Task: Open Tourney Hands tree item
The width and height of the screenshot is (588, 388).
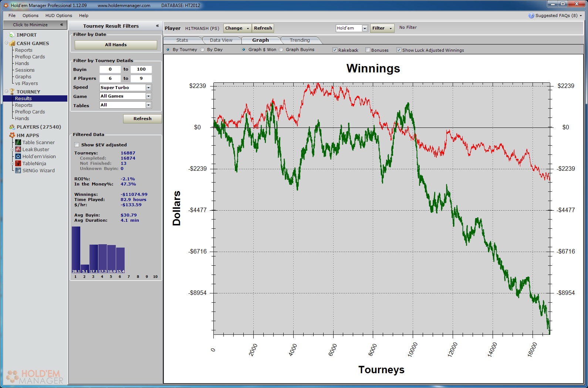Action: click(22, 119)
